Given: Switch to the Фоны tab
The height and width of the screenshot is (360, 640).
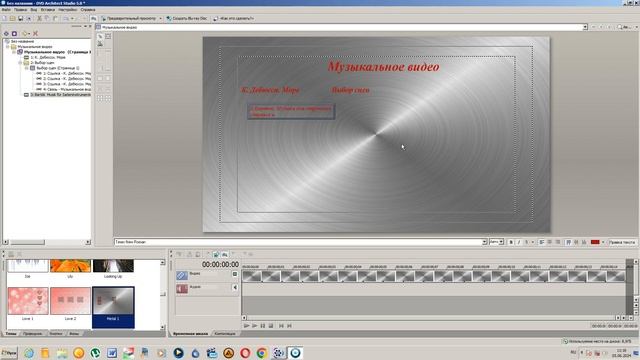Looking at the screenshot, I should 74,333.
